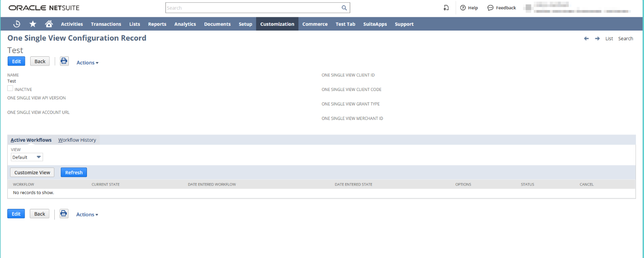Open the Recent Records history icon

click(x=17, y=24)
